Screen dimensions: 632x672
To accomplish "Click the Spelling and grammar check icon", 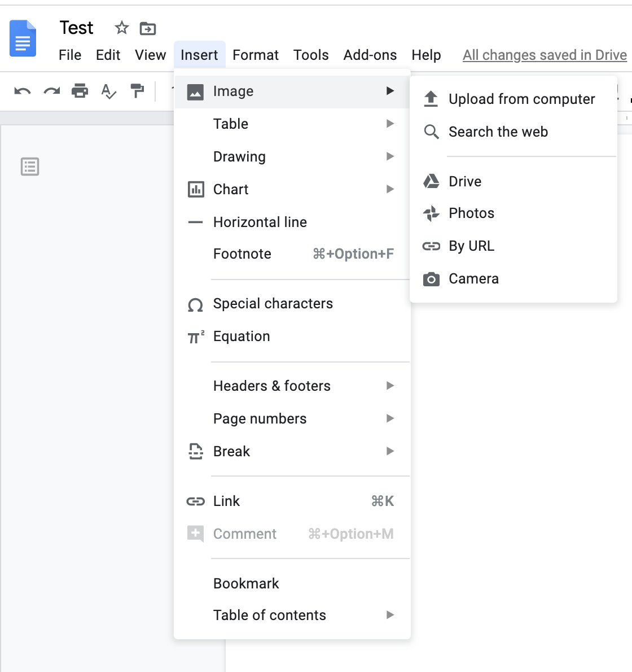I will pos(108,91).
